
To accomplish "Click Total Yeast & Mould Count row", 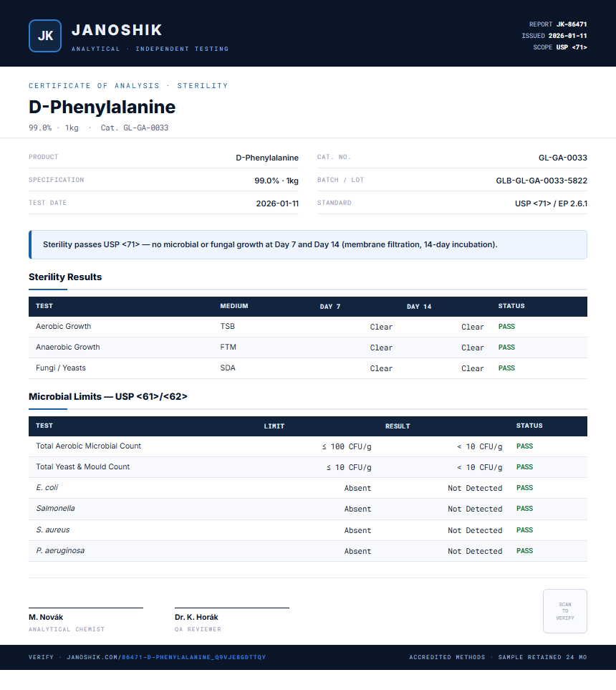I will point(308,467).
